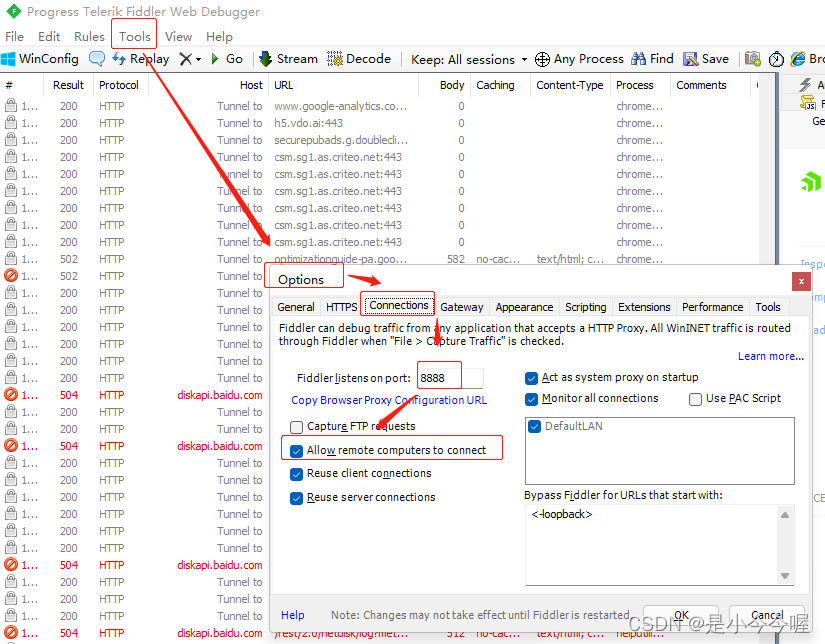The height and width of the screenshot is (644, 825).
Task: Click bypass list scrollbar up arrow
Action: (x=784, y=515)
